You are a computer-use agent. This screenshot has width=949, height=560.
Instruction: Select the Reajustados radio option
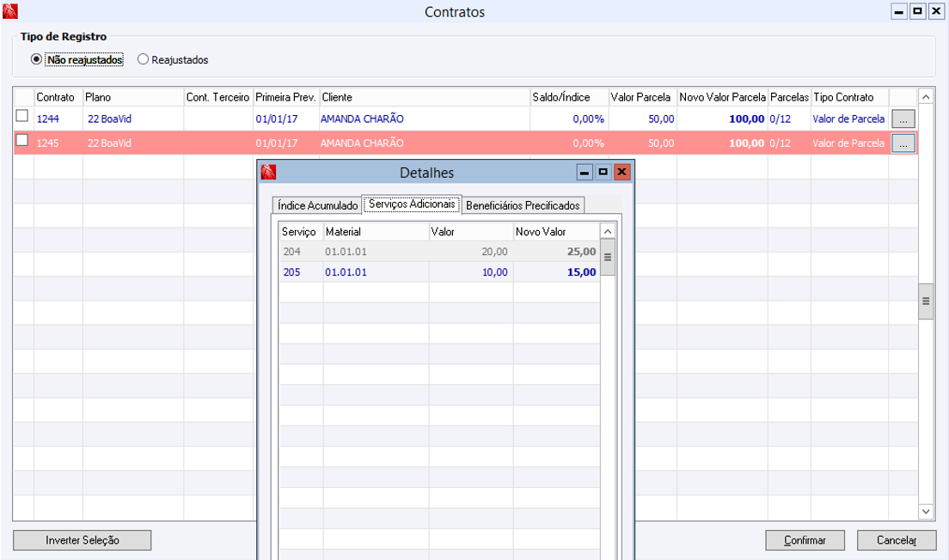(144, 60)
